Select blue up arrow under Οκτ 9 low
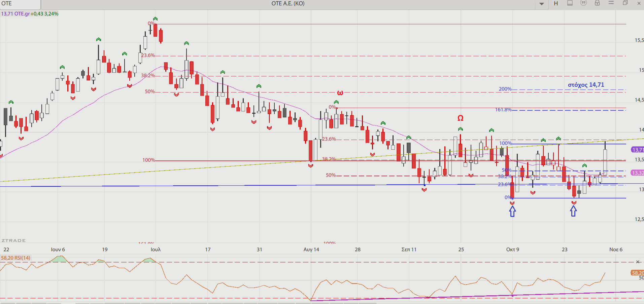 (x=512, y=211)
